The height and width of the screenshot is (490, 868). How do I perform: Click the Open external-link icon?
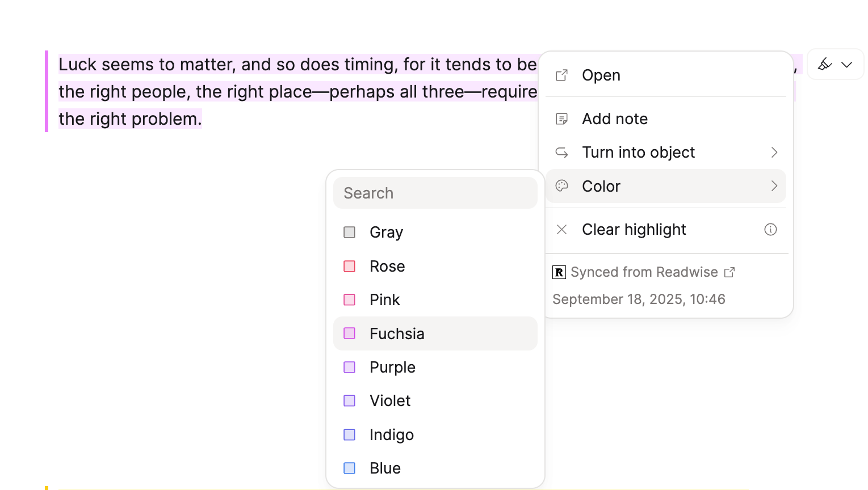click(x=561, y=75)
